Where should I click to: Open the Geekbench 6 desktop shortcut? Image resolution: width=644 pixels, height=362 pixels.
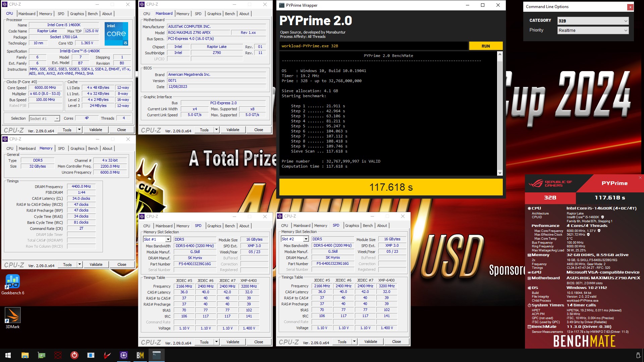tap(13, 285)
